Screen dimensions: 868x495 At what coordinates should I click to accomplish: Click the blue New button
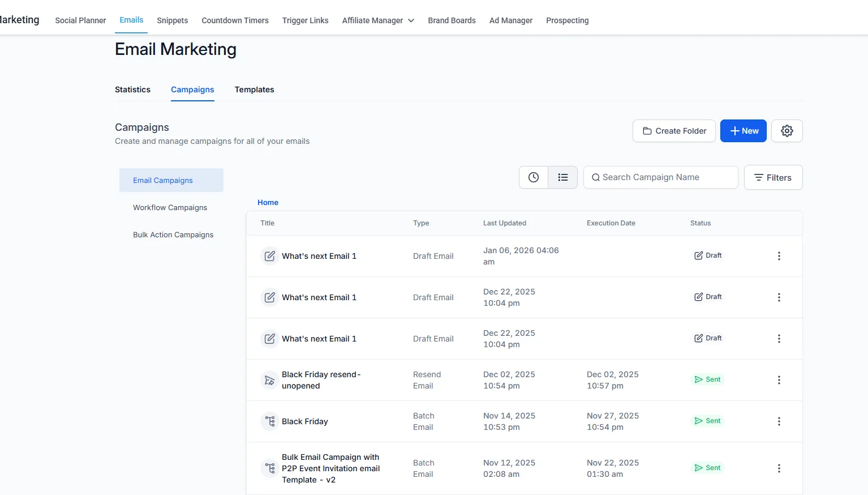tap(743, 131)
